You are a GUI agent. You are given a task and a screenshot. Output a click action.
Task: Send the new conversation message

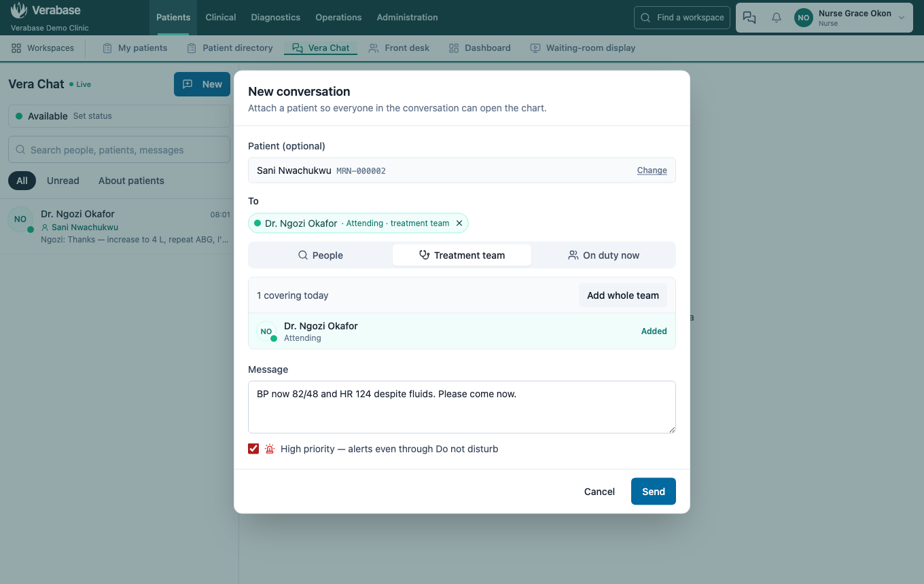(654, 492)
